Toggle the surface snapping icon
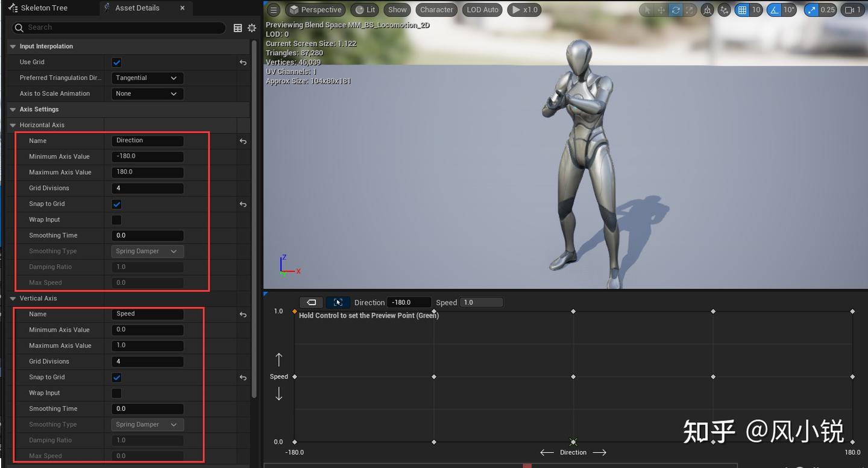 tap(724, 10)
